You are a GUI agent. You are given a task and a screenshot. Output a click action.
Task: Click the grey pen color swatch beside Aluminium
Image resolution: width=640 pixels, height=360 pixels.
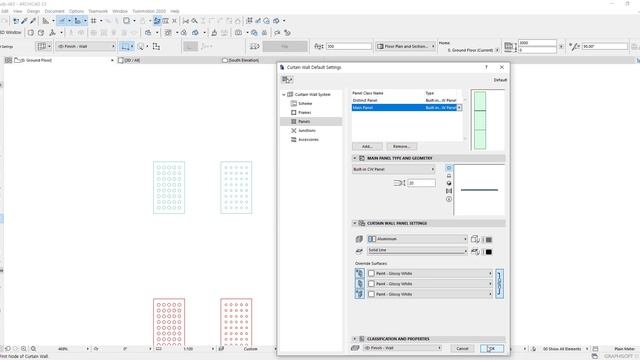click(489, 240)
